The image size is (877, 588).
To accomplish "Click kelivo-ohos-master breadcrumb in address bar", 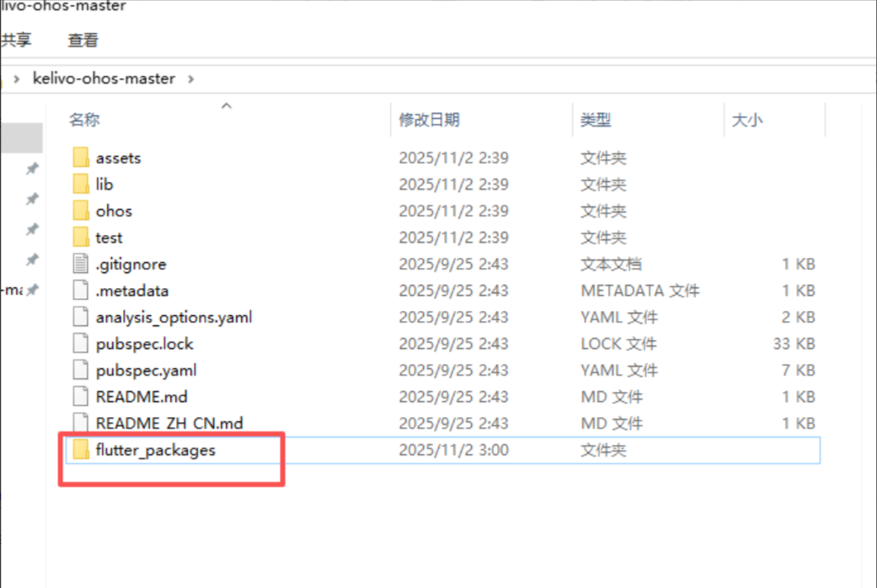I will click(x=104, y=78).
